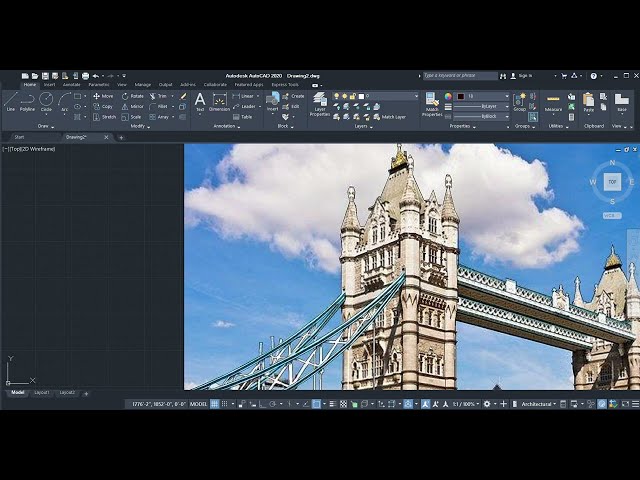Select the Arc tool

[64, 102]
